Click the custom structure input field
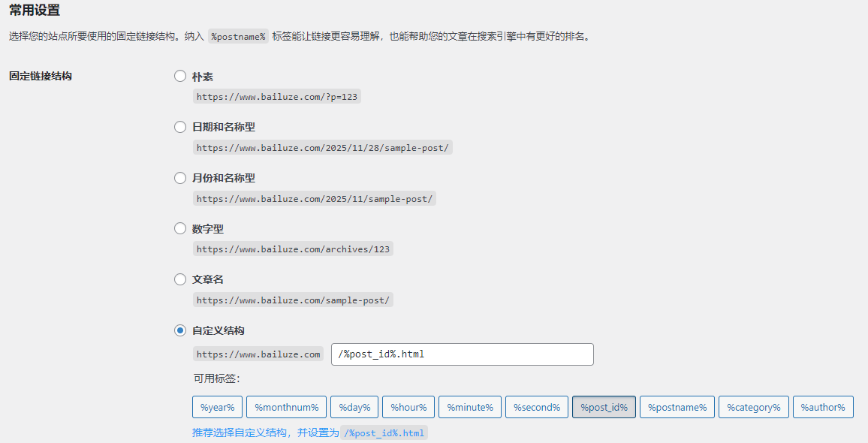 pos(462,354)
